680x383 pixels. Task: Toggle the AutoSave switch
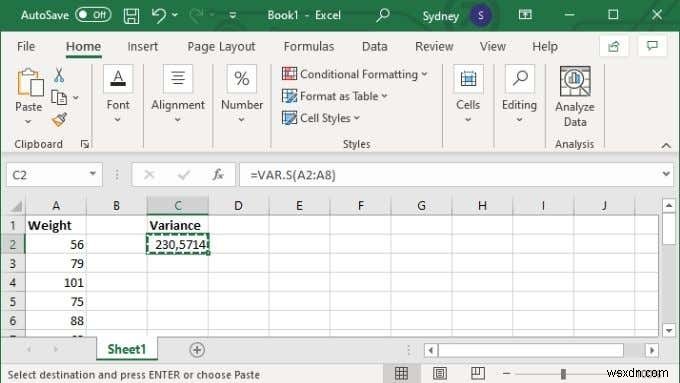click(x=93, y=15)
